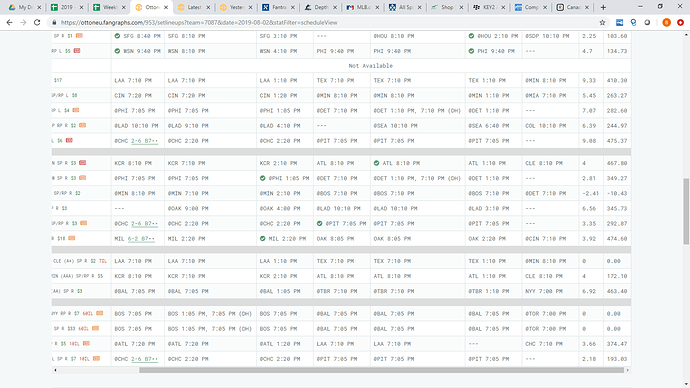Click the orange badge in the @PHI SP R $3 row
The image size is (690, 388).
point(82,178)
